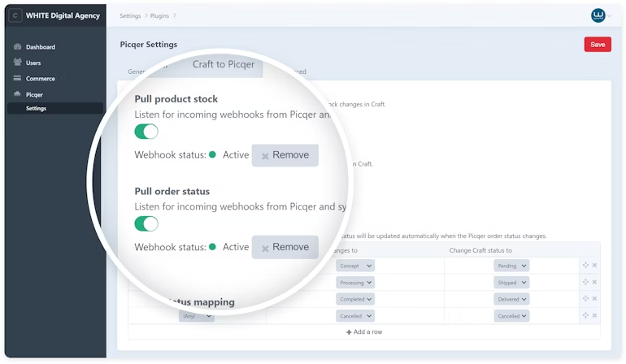Open the Concept status dropdown

(356, 266)
